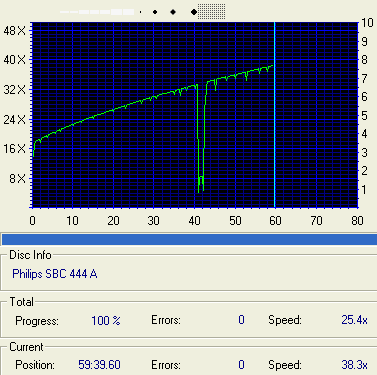Click the deep dip in the green speed curve
Screen dimensions: 377x375
tap(201, 140)
